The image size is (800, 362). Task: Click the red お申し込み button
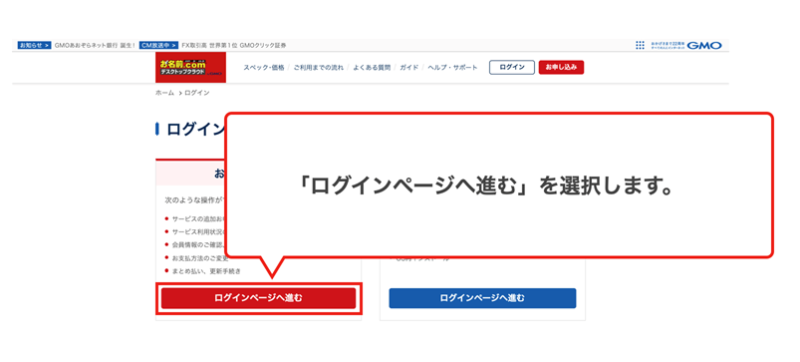[x=561, y=68]
